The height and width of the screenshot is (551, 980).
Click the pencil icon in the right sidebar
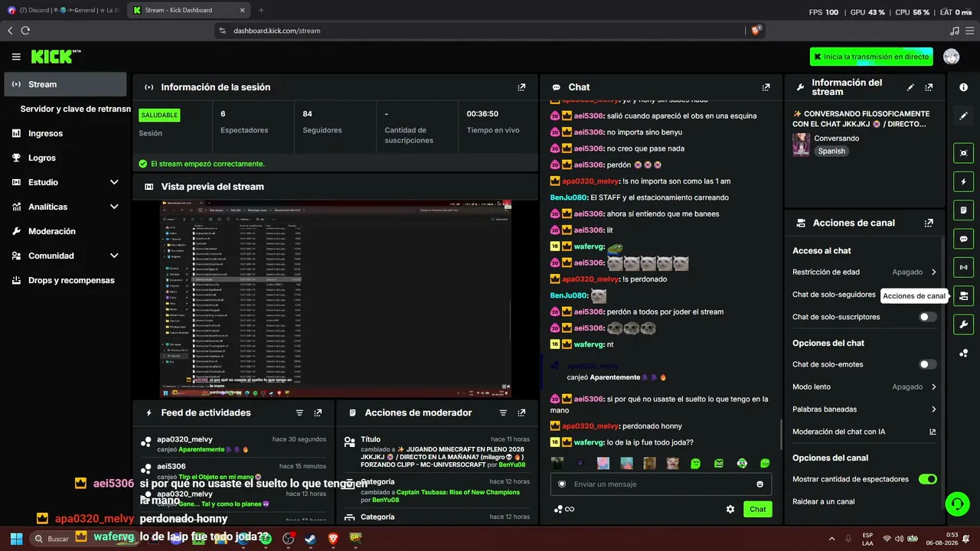click(963, 116)
